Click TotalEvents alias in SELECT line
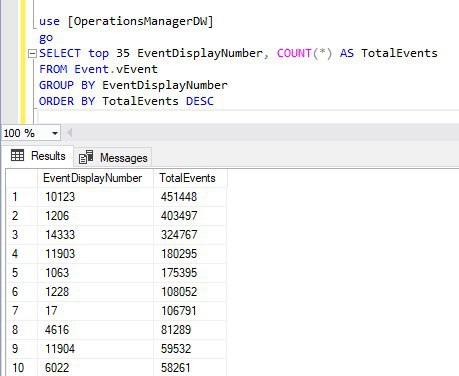 [x=399, y=53]
